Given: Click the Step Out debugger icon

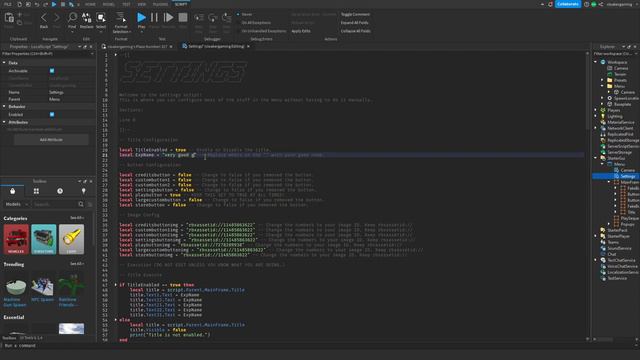Looking at the screenshot, I should (x=227, y=18).
